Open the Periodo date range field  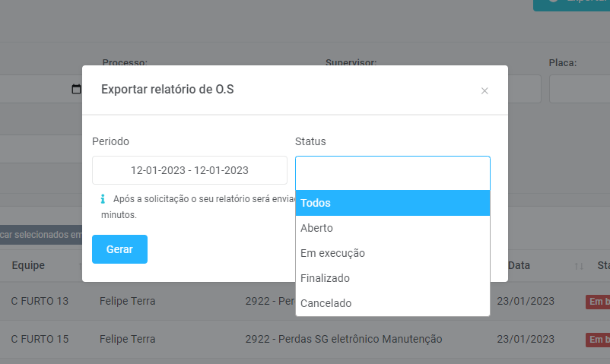[x=189, y=170]
